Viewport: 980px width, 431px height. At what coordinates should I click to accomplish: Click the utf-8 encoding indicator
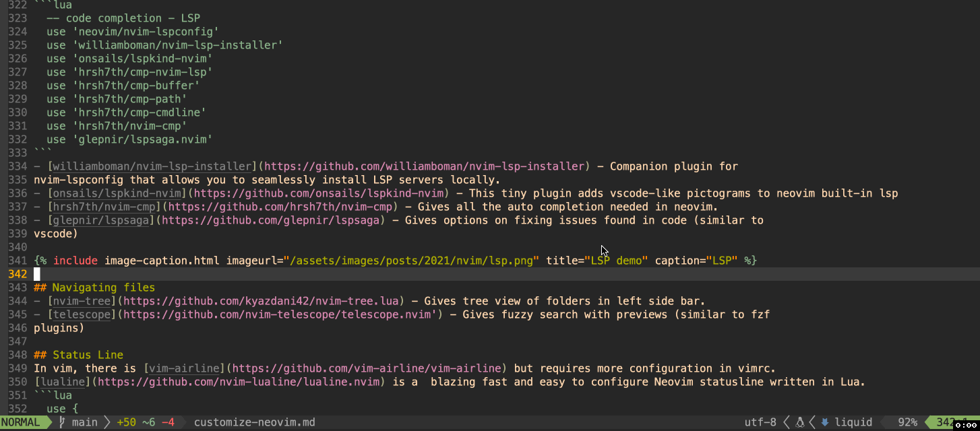pos(760,423)
